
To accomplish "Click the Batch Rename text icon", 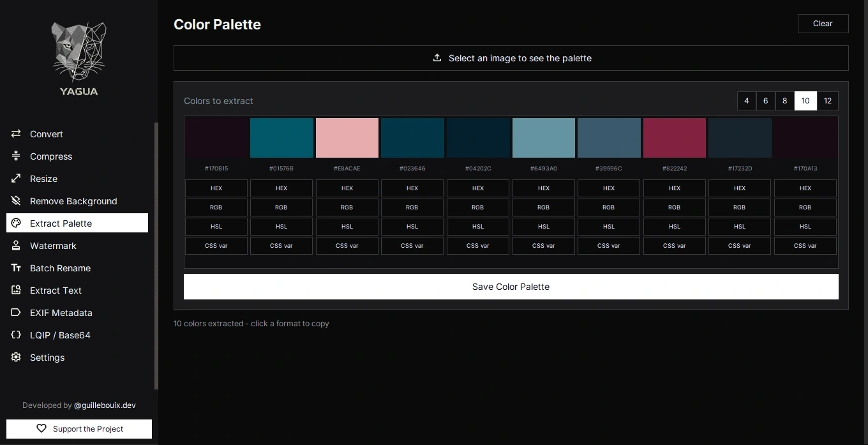I will (16, 268).
